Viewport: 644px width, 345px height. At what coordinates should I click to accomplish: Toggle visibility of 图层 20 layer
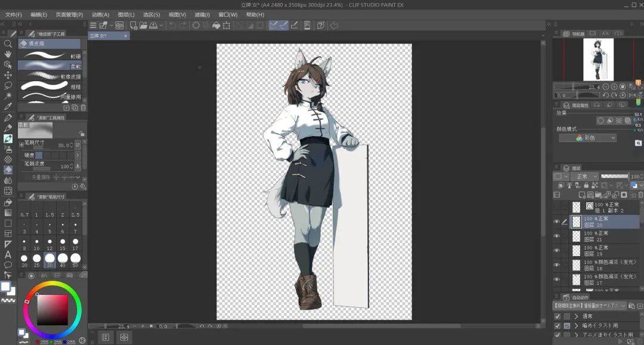[557, 222]
